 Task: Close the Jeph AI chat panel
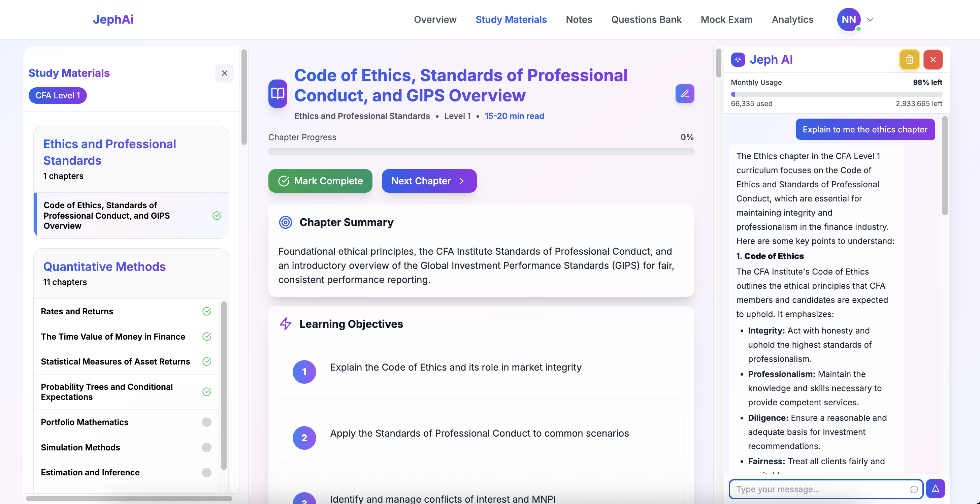tap(933, 60)
